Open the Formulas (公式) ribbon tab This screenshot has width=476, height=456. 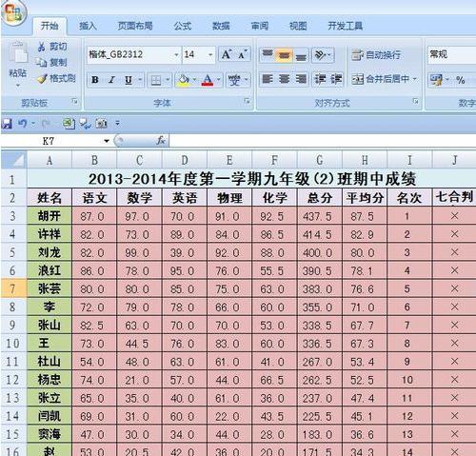click(183, 26)
